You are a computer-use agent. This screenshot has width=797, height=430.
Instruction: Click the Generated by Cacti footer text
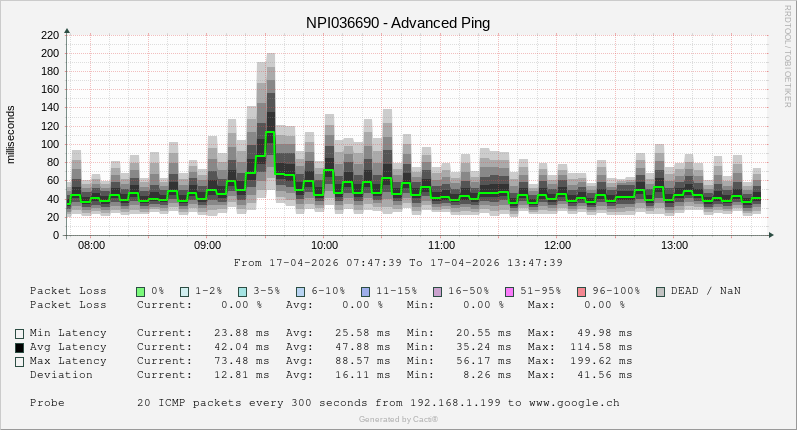click(x=398, y=419)
